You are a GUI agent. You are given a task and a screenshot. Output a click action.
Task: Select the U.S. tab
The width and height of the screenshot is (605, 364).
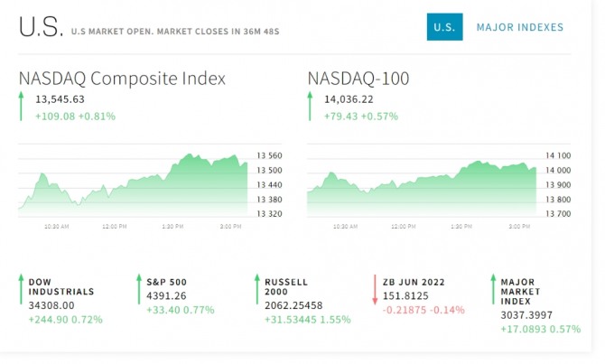(x=444, y=27)
